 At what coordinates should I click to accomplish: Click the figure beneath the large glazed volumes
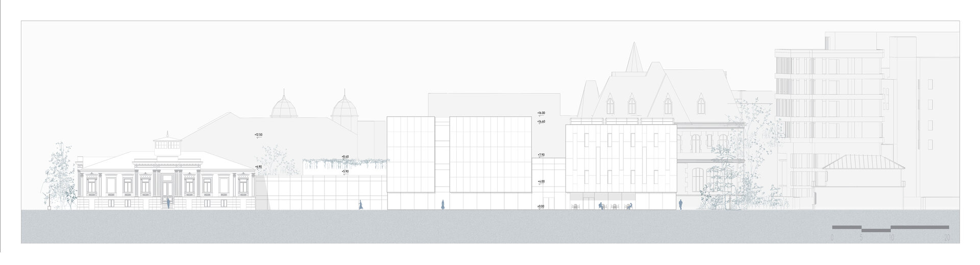(443, 204)
